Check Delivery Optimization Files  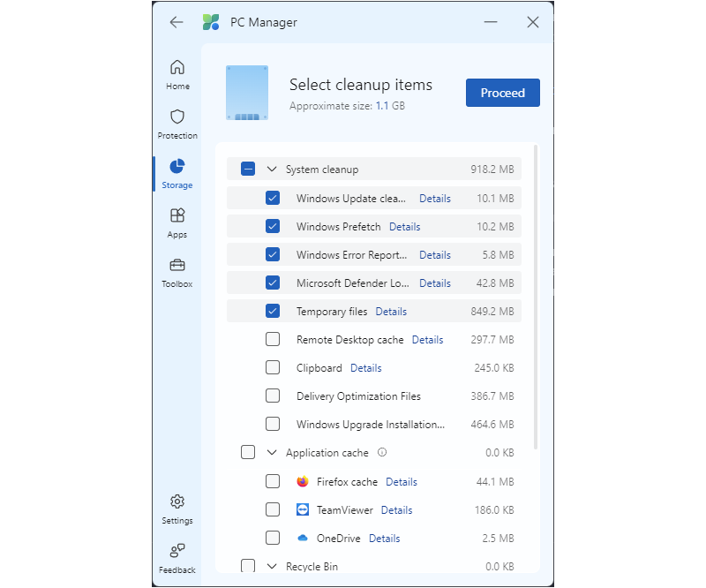[273, 396]
